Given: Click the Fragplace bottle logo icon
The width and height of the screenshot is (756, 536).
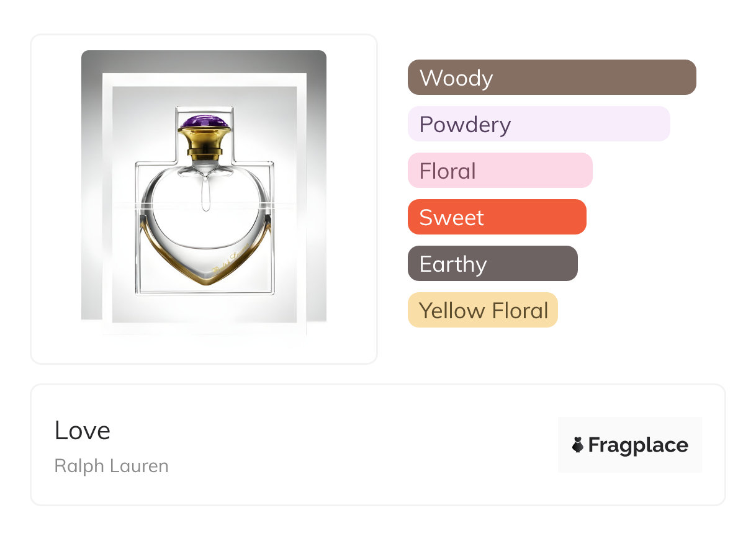Looking at the screenshot, I should [x=578, y=445].
